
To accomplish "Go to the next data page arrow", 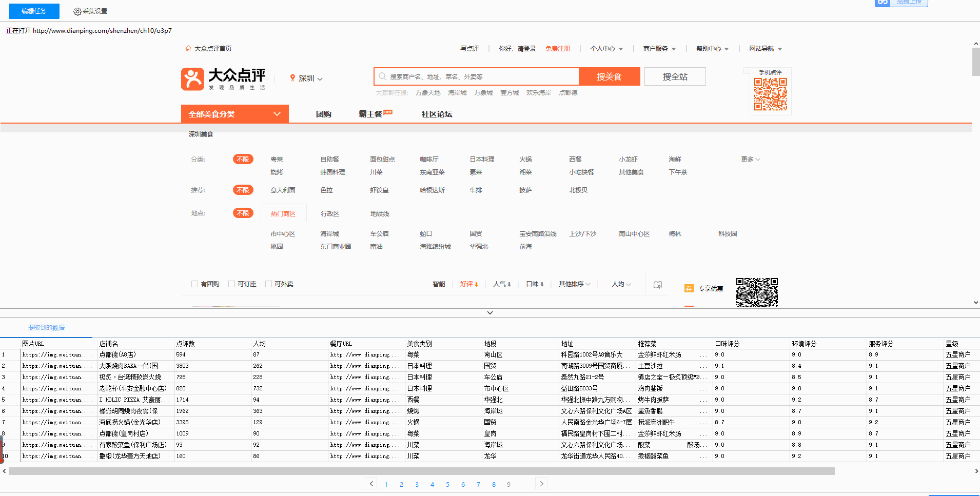I will click(541, 483).
